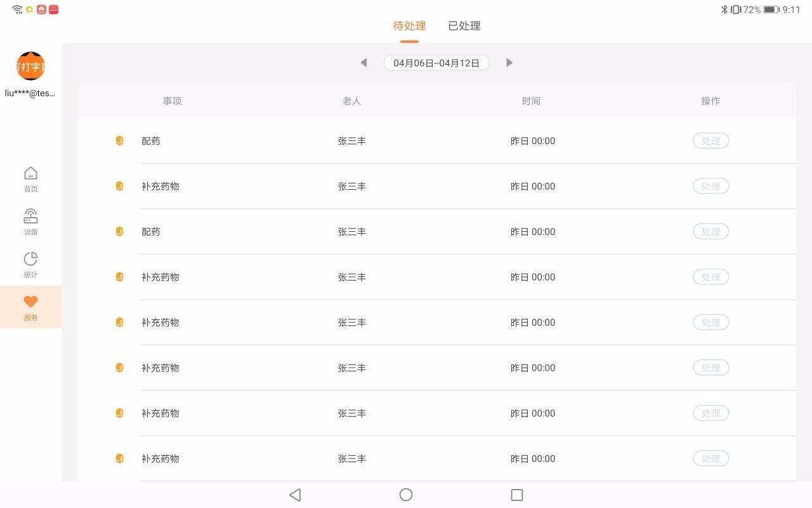Click 处理 button in second 配药 row

(710, 232)
